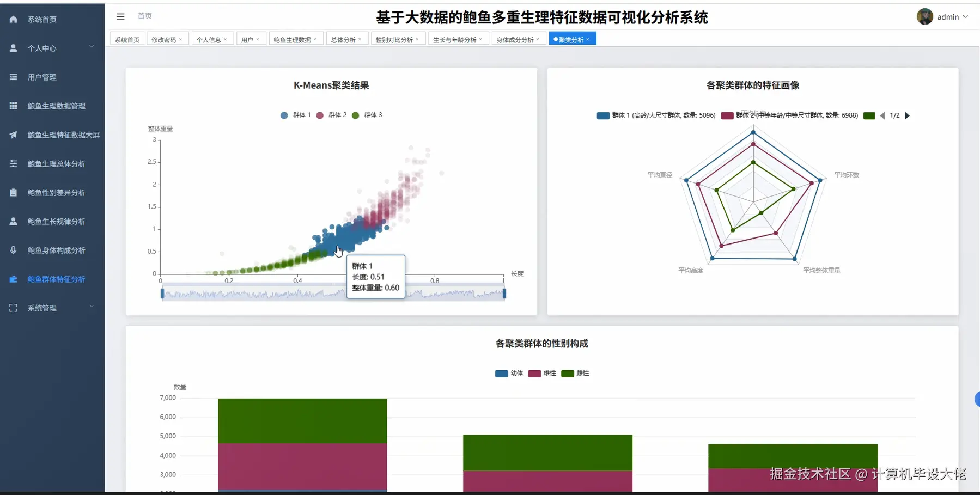Click the grid icon beside 鲍鱼生理数据管理
This screenshot has width=980, height=495.
point(13,106)
